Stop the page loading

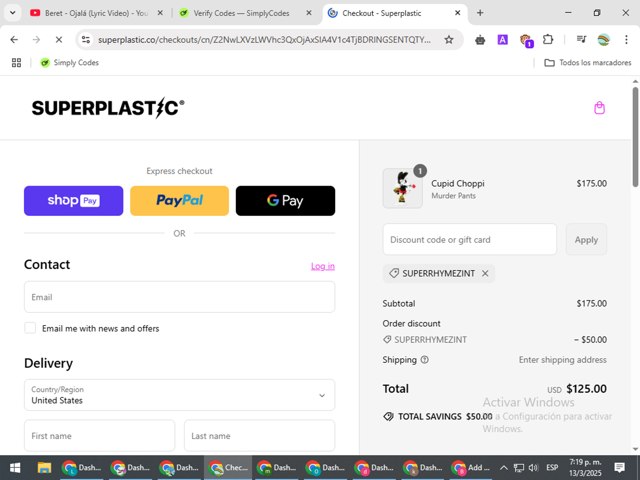coord(59,40)
